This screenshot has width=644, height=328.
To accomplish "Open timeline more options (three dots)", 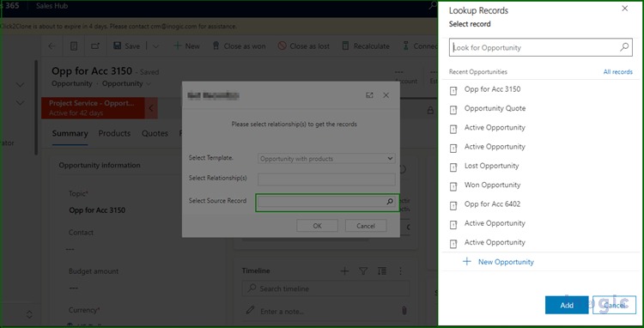I will [x=401, y=271].
